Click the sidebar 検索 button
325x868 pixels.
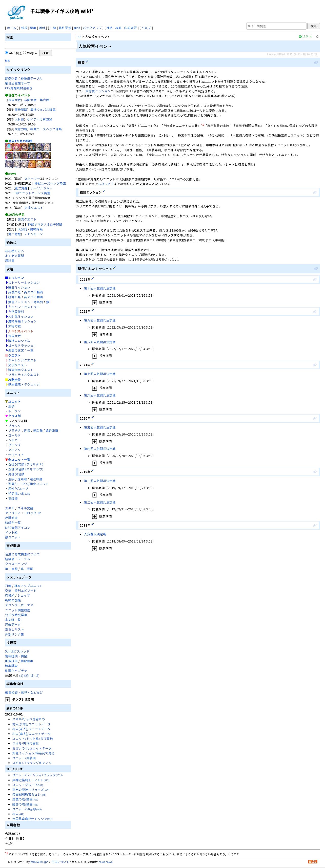point(46,53)
